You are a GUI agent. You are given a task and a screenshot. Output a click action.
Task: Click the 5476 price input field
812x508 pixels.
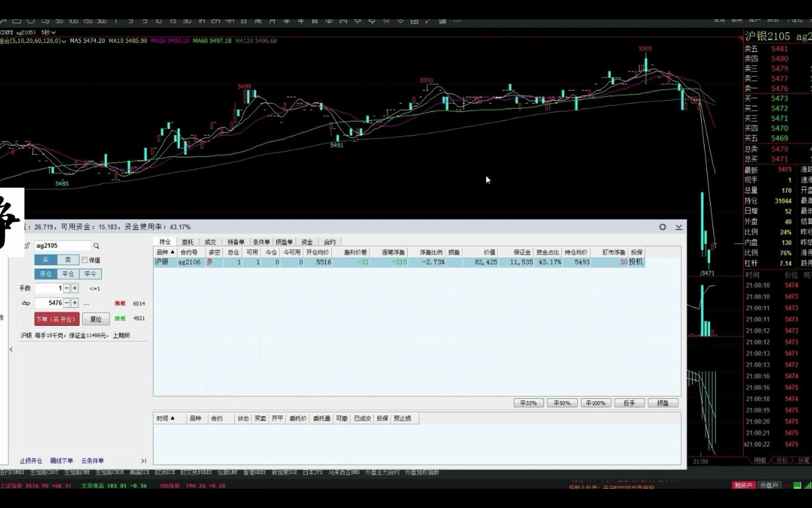tap(49, 303)
